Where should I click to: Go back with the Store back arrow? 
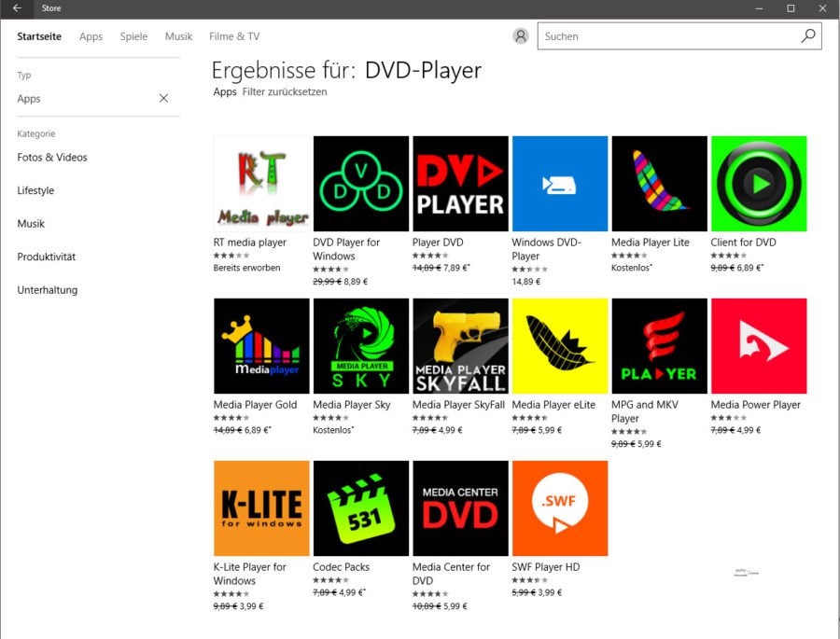point(17,8)
